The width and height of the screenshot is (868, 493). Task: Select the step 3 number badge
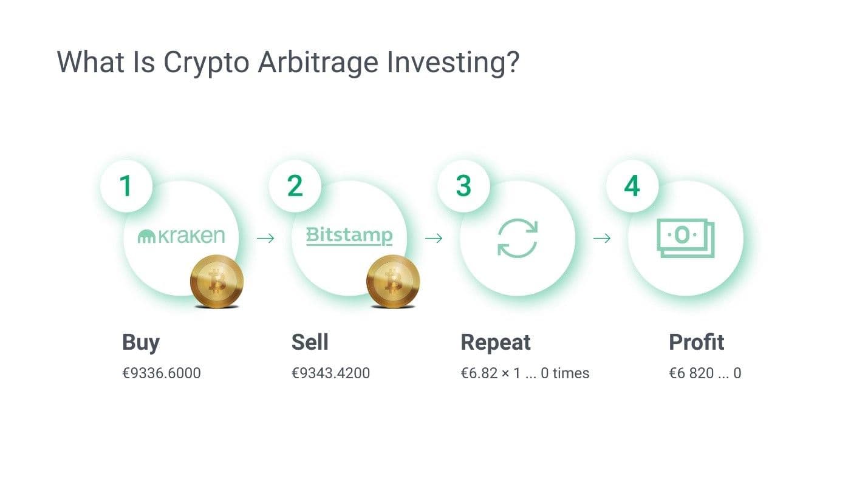463,185
